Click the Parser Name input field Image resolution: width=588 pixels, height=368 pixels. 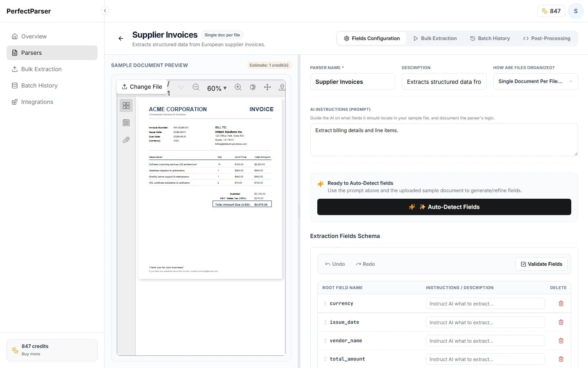353,81
